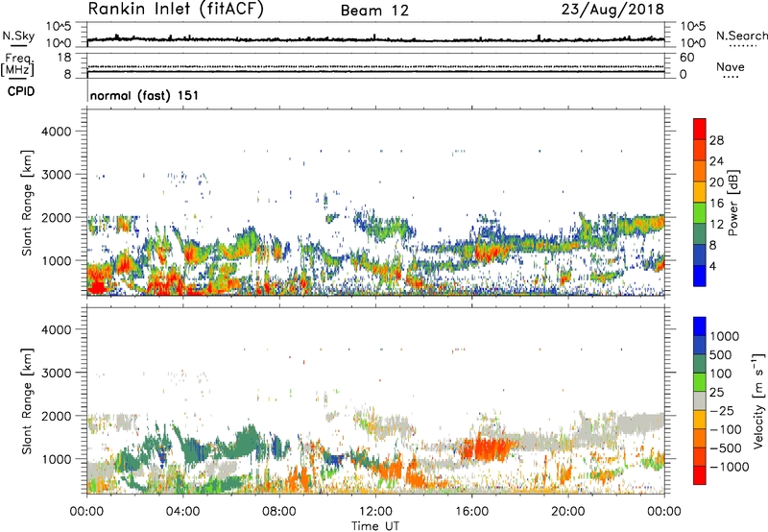Image resolution: width=768 pixels, height=532 pixels.
Task: Click the "CPID" row label
Action: click(x=21, y=91)
